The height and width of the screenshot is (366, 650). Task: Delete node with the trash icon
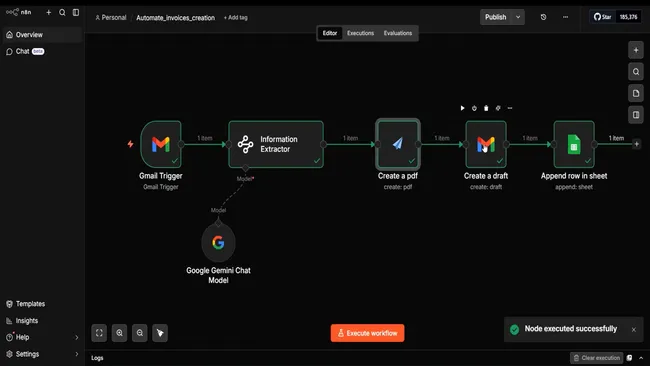coord(486,108)
